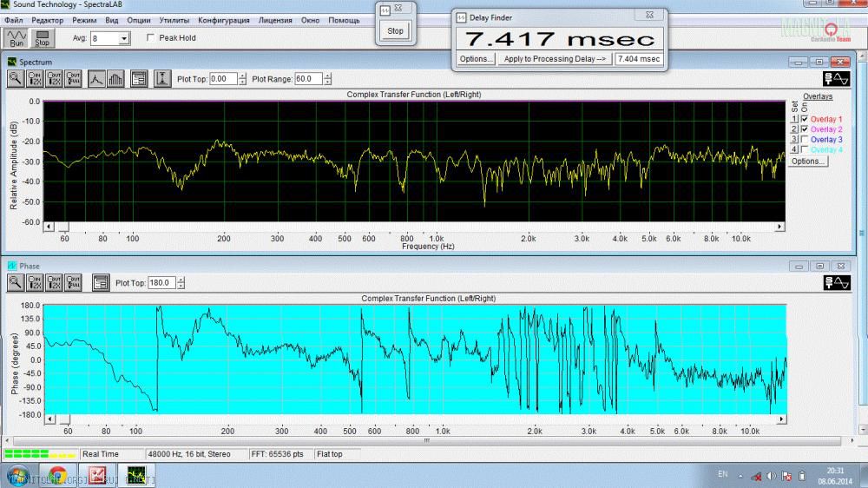Viewport: 868px width, 488px height.
Task: Decrease the Plot Range with down arrow
Action: (x=328, y=82)
